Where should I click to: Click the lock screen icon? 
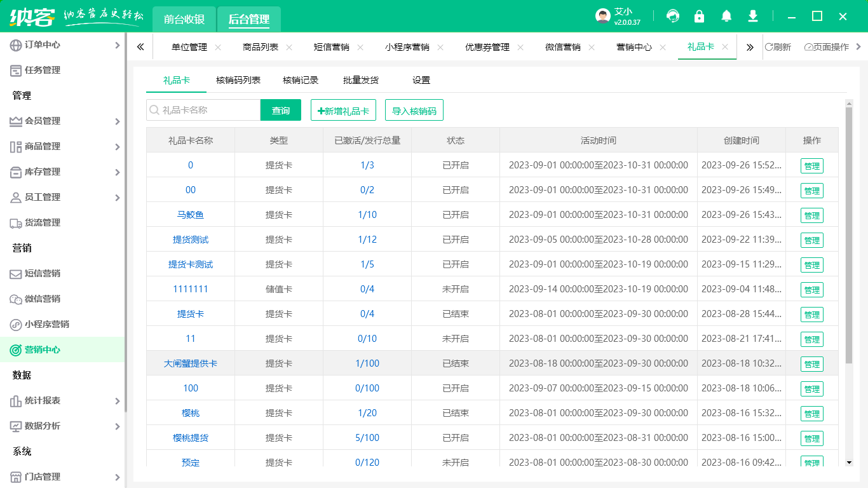pyautogui.click(x=700, y=17)
